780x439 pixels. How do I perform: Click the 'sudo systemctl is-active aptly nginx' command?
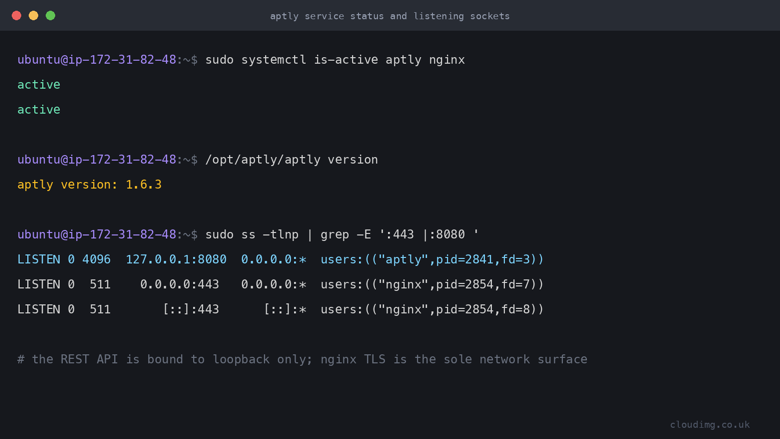[x=335, y=60]
